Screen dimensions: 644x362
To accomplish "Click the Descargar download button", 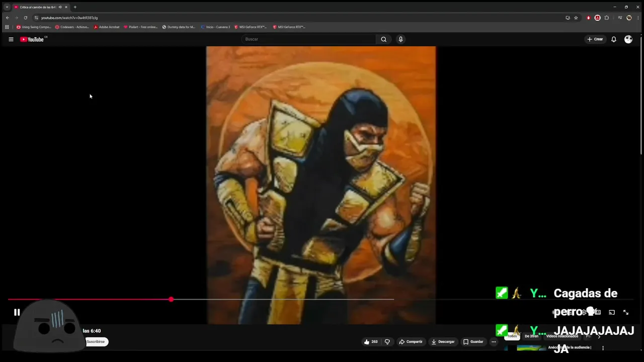I will click(443, 342).
